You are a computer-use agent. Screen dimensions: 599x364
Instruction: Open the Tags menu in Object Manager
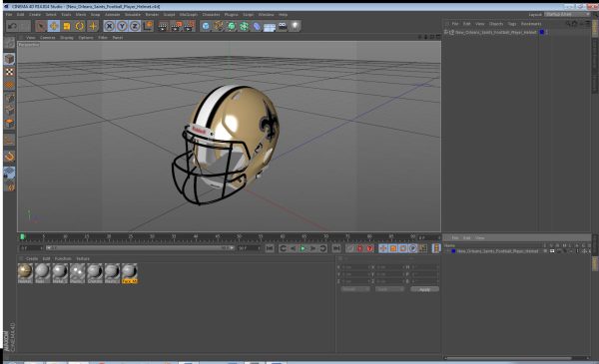[x=512, y=24]
